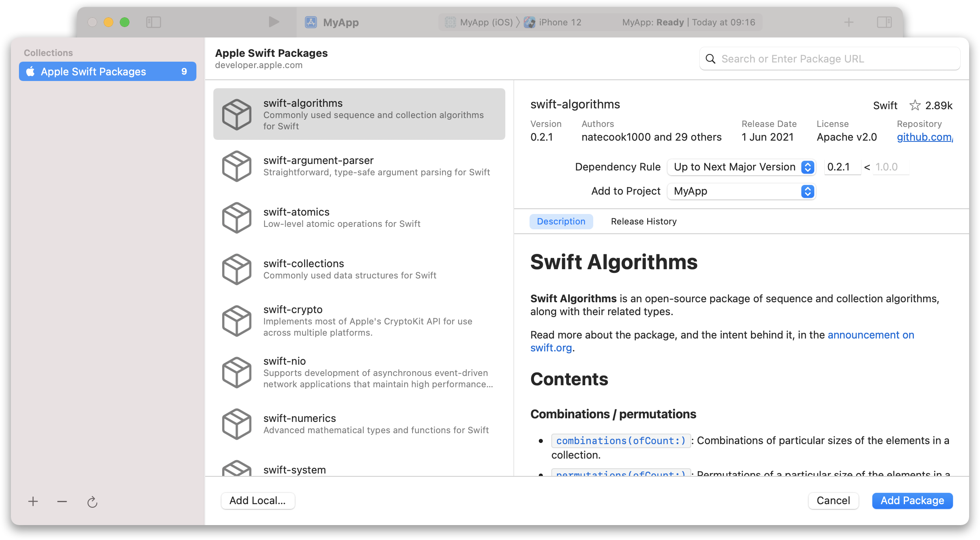
Task: Click the Combinations / permutations heading
Action: 613,414
